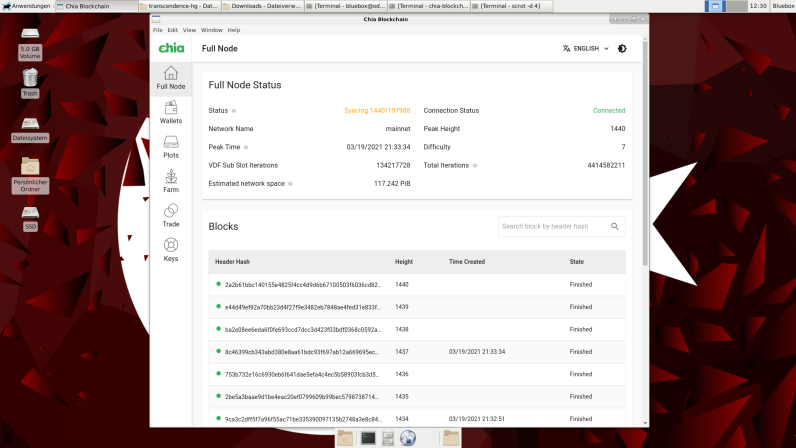This screenshot has width=796, height=448.
Task: Click the search magnifier icon in Blocks
Action: 615,227
